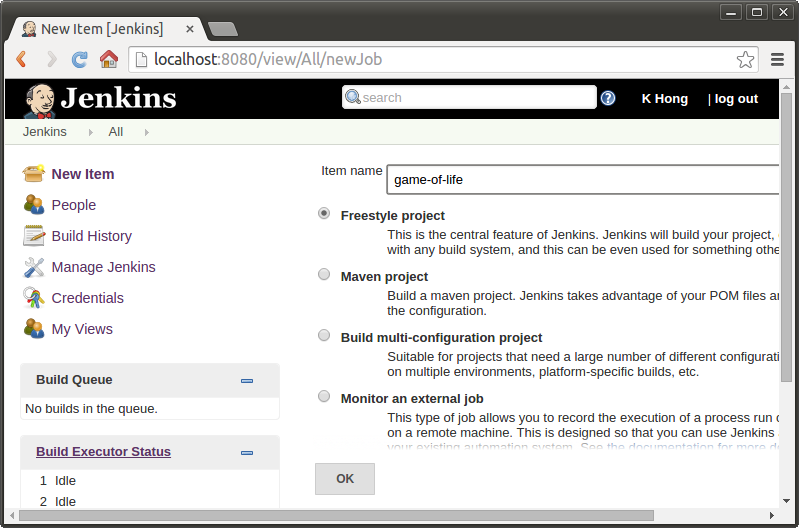799x528 pixels.
Task: Click Monitor an external job label
Action: [x=412, y=399]
